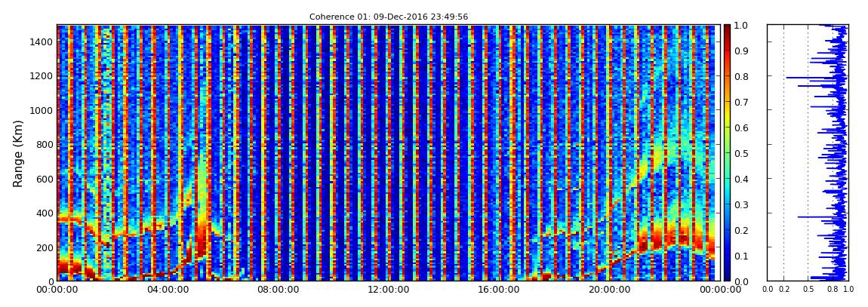Click the 0.2 tick on profile plot axis
This screenshot has width=868, height=307.
(783, 289)
